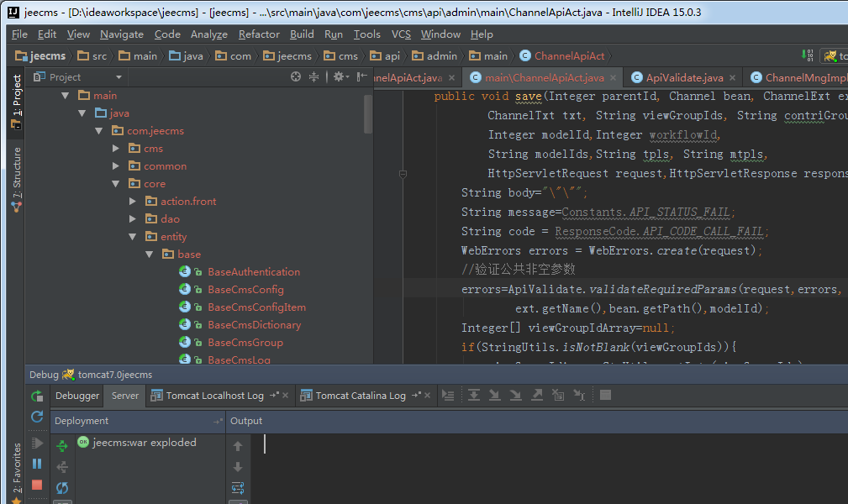Open Project panel settings gear

pos(339,76)
